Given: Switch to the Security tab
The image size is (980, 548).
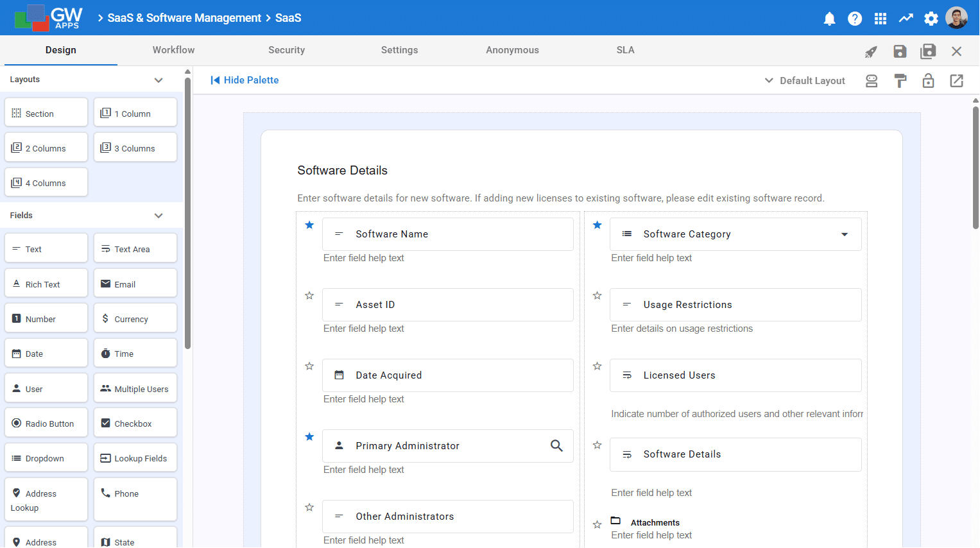Looking at the screenshot, I should coord(286,50).
